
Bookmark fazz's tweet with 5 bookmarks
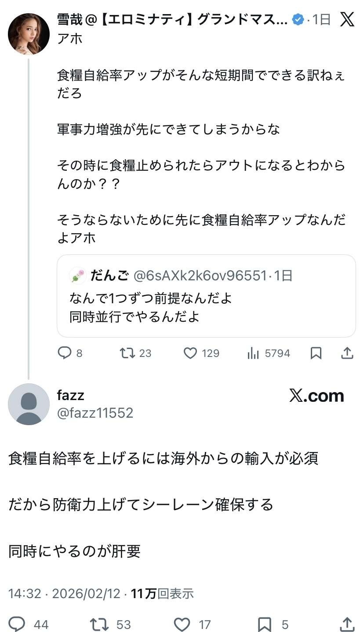click(265, 624)
